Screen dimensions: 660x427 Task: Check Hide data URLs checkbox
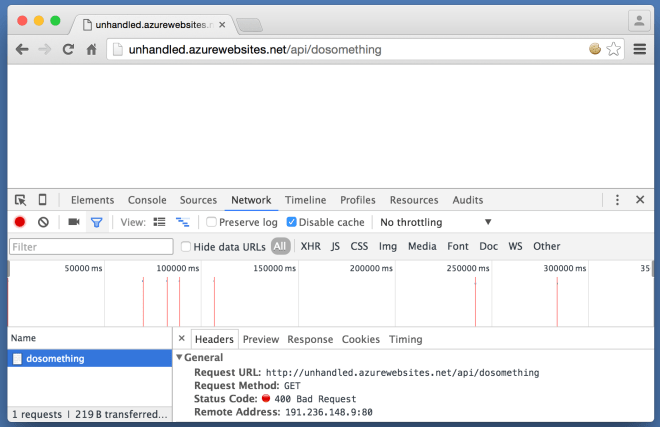(x=186, y=246)
